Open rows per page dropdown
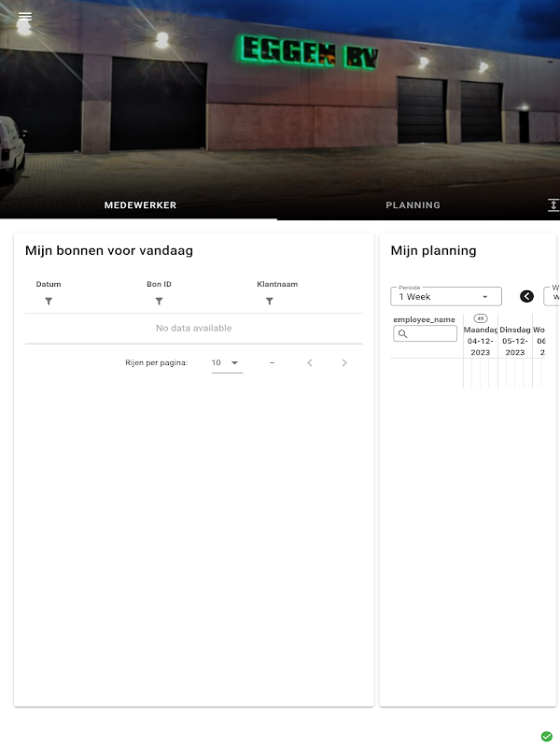The width and height of the screenshot is (560, 747). [227, 363]
